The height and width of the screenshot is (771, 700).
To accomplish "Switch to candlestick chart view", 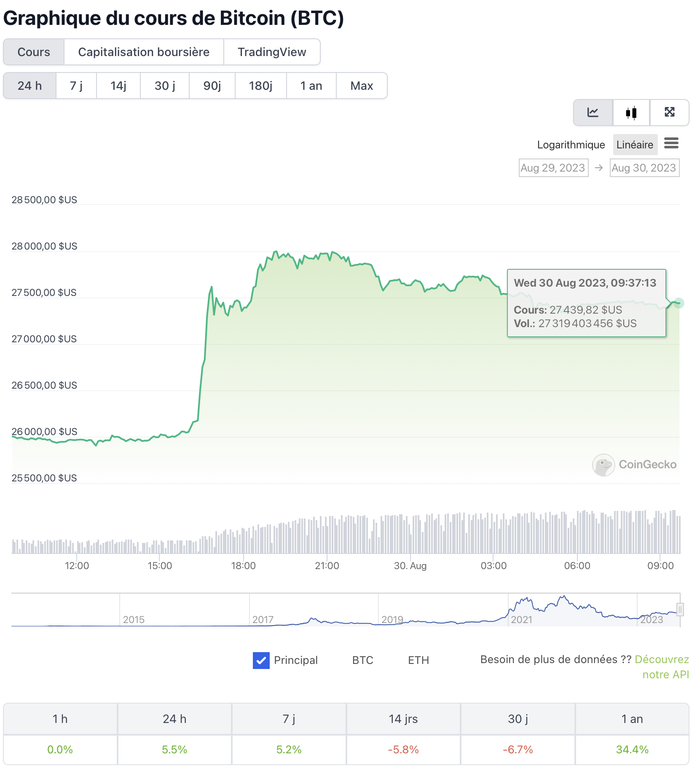I will click(631, 113).
